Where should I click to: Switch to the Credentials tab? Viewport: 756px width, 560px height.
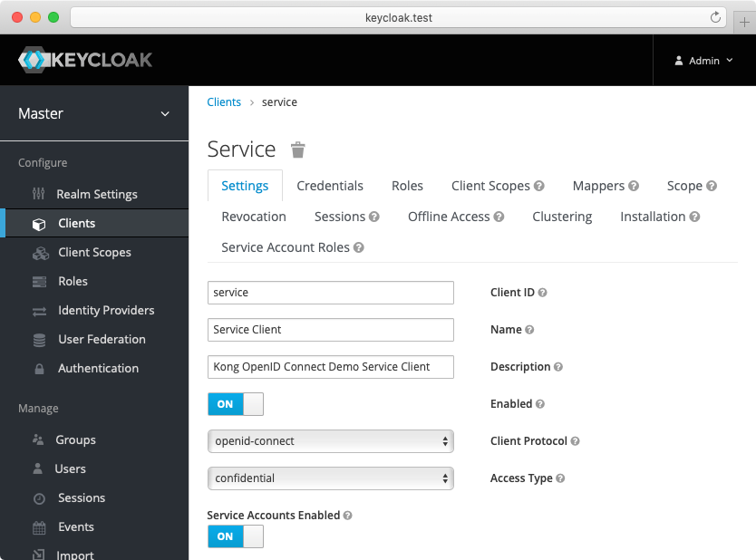click(330, 186)
